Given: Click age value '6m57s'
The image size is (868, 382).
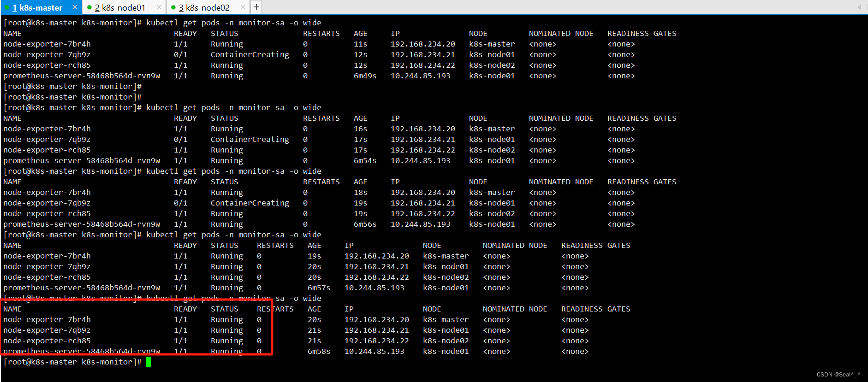Looking at the screenshot, I should click(x=319, y=288).
